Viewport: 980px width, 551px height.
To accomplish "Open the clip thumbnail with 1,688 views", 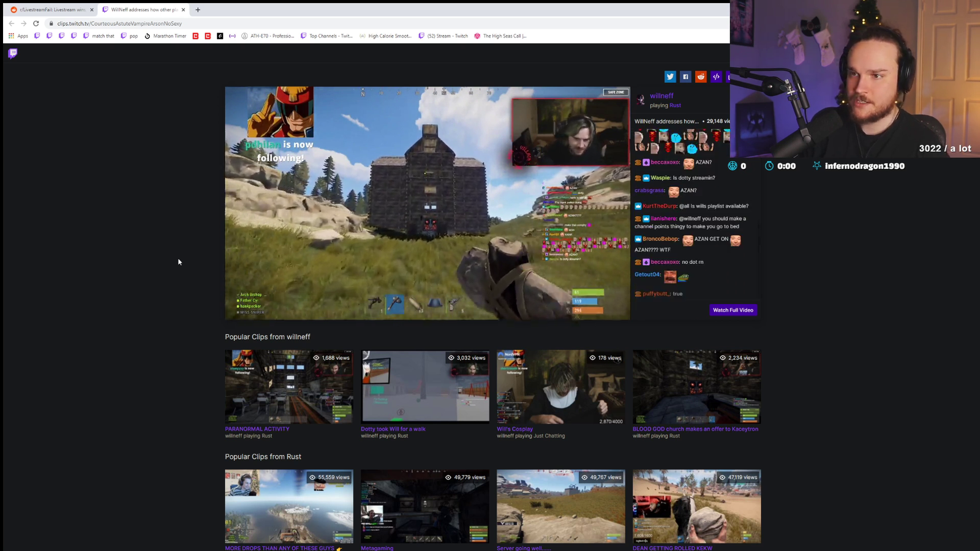I will coord(289,387).
